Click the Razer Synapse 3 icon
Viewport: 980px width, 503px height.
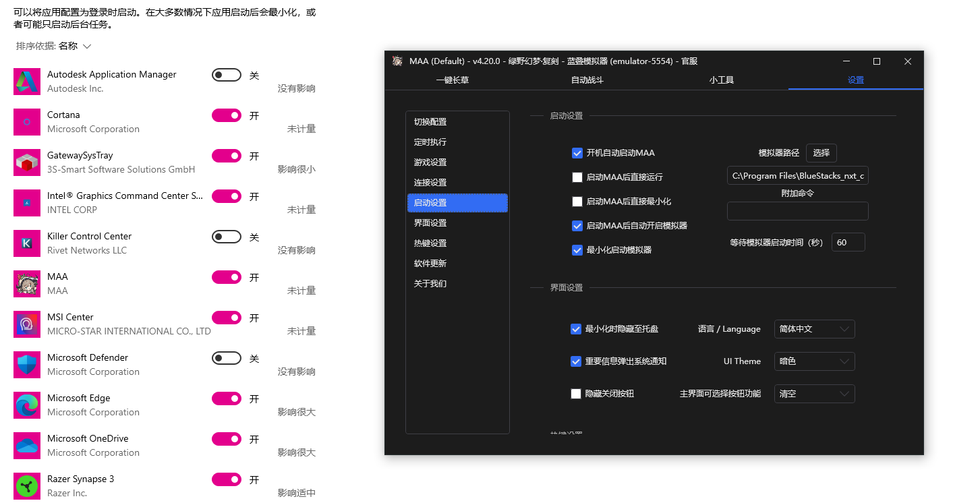(x=26, y=486)
